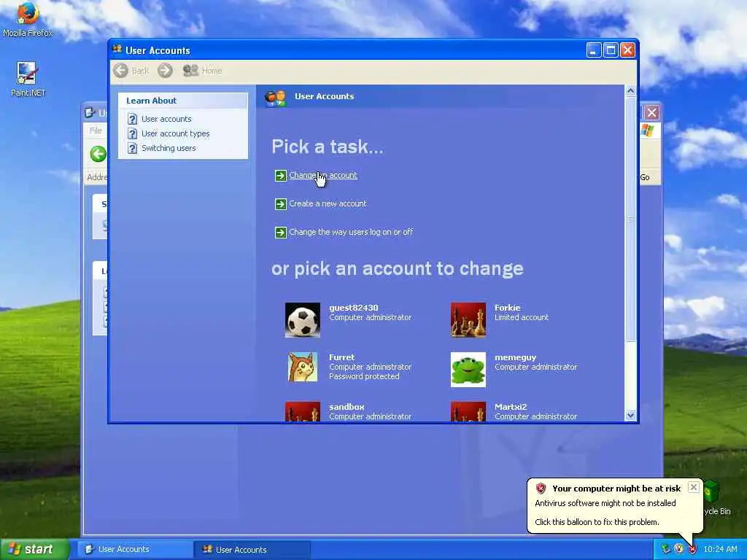Click question mark icon beside User accounts
This screenshot has width=747, height=560.
point(133,119)
